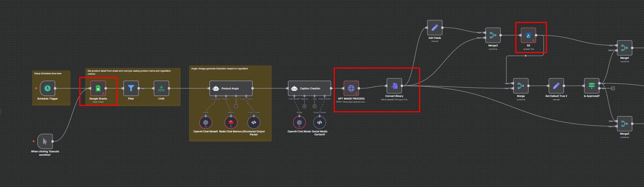644x187 pixels.
Task: Click the 'Angle vintage generate ilustration' sticky note text
Action: pyautogui.click(x=220, y=69)
